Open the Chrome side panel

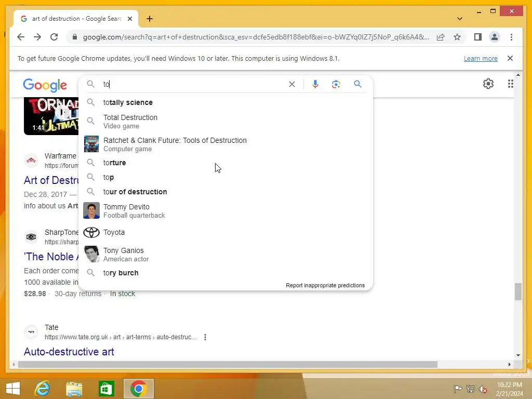pos(478,37)
